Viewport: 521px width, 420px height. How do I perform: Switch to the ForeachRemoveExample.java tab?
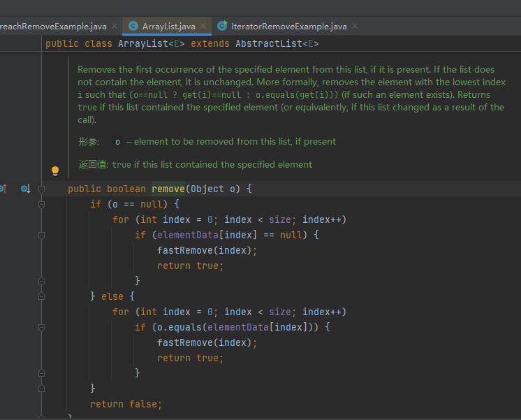tap(53, 27)
